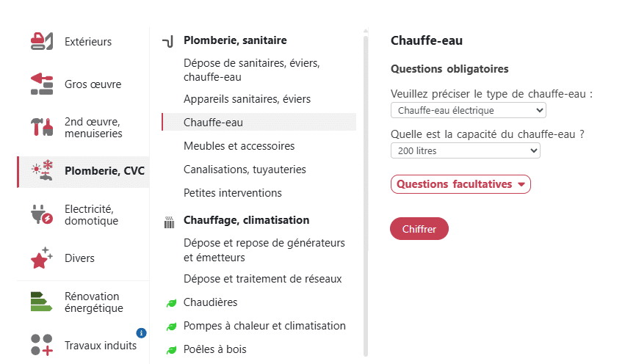Click the Travaux induits dots and plus icon

click(42, 345)
